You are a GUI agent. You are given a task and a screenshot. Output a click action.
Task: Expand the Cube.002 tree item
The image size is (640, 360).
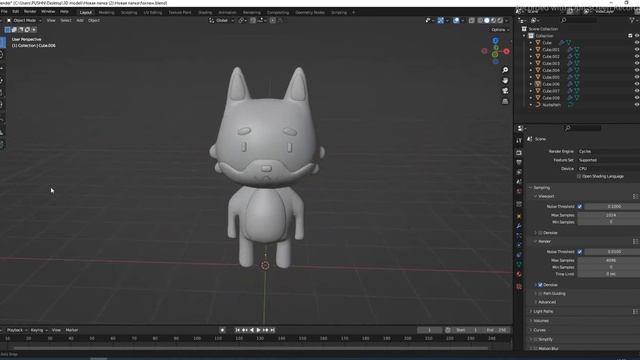[x=531, y=56]
